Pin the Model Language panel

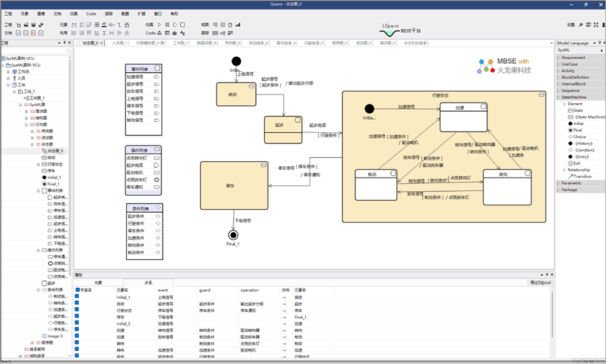click(x=600, y=43)
